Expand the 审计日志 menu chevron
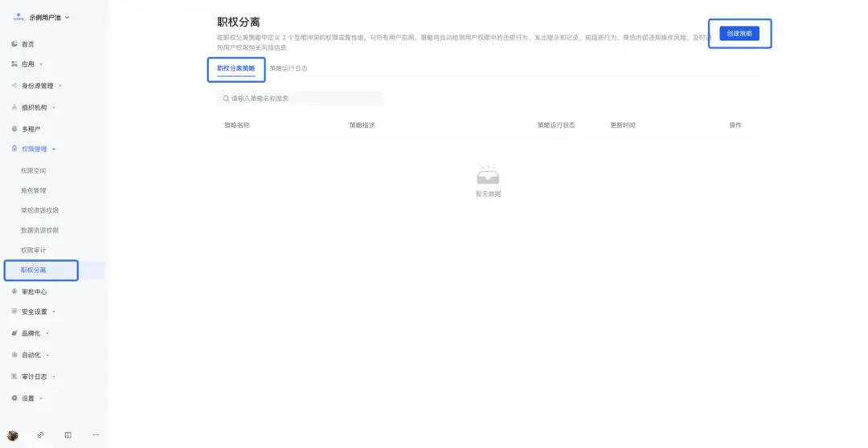The height and width of the screenshot is (448, 868). (54, 377)
